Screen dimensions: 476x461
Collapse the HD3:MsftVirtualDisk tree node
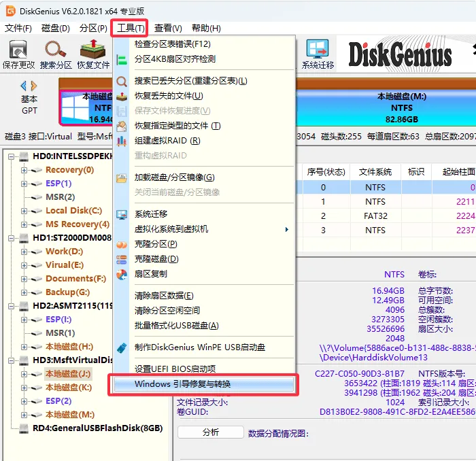[x=12, y=360]
